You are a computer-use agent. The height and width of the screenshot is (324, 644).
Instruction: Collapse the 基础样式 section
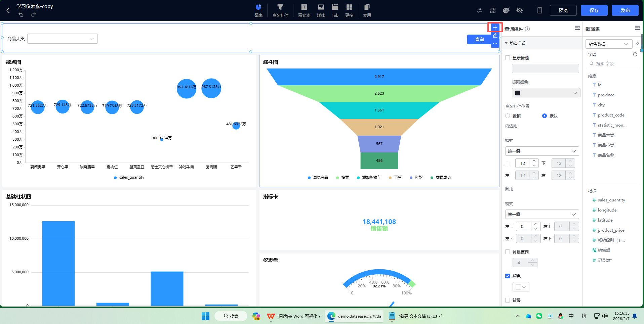506,43
